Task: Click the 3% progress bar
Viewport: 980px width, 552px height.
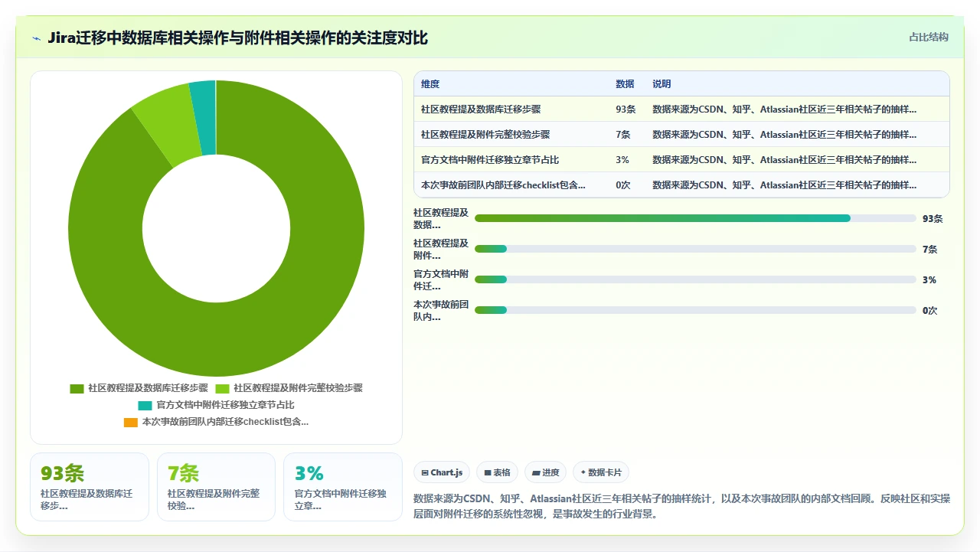Action: point(695,279)
